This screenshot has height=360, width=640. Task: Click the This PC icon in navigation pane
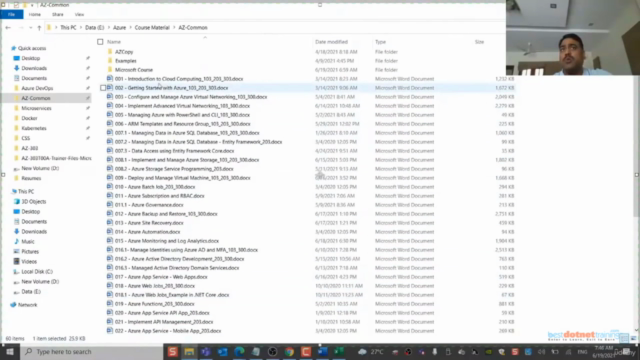point(14,191)
